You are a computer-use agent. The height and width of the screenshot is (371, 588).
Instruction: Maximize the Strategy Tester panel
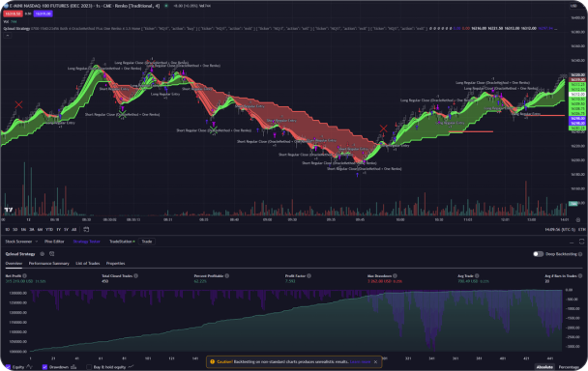click(x=581, y=242)
